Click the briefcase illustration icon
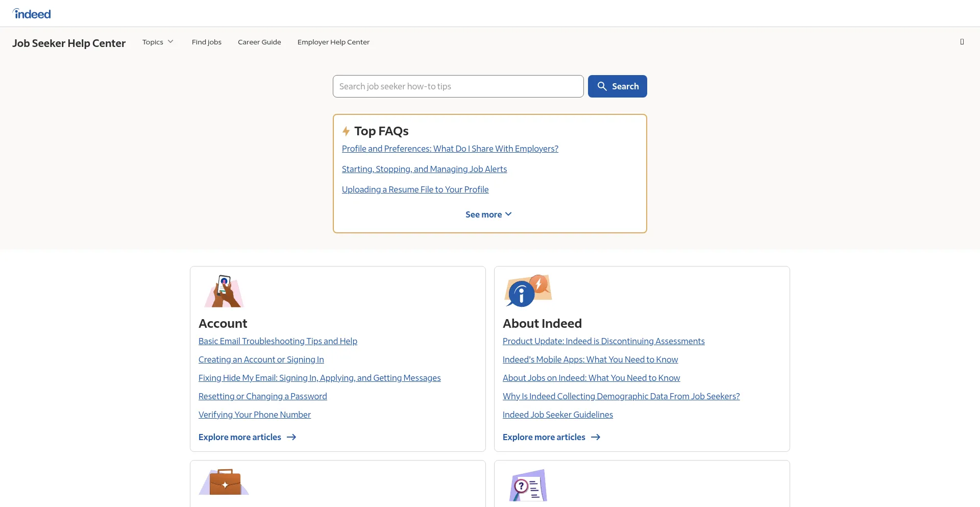This screenshot has height=507, width=980. point(224,481)
